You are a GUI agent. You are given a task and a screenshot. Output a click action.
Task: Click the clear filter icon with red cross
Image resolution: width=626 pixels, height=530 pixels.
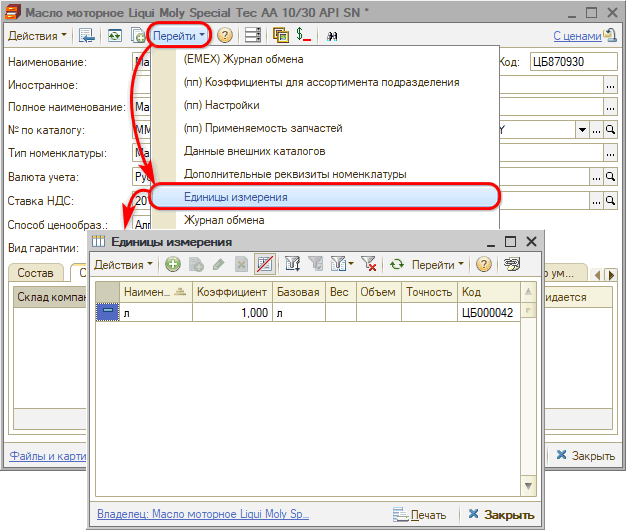pos(368,265)
